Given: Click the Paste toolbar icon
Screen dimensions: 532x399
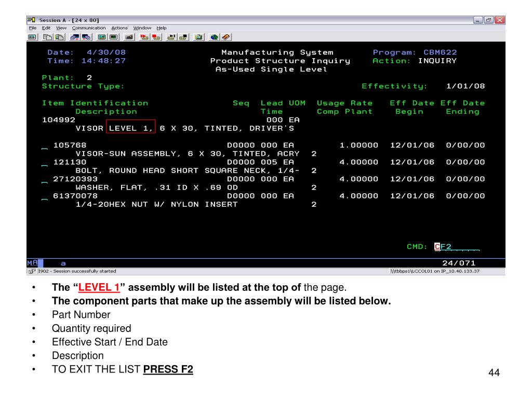Looking at the screenshot, I should [59, 37].
